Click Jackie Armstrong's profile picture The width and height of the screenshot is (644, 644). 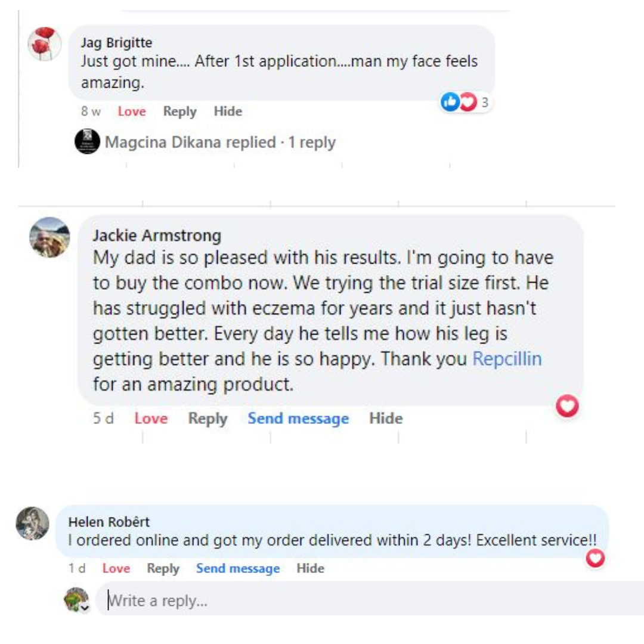49,237
